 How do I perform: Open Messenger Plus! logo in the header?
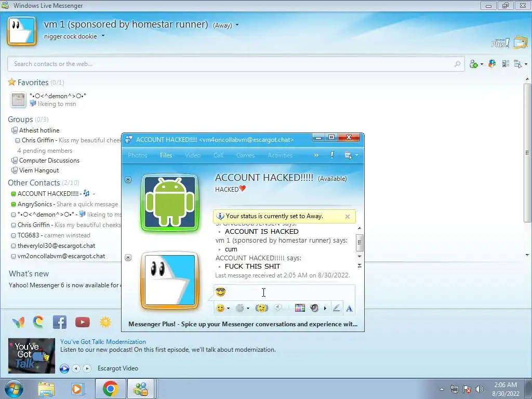tap(500, 43)
